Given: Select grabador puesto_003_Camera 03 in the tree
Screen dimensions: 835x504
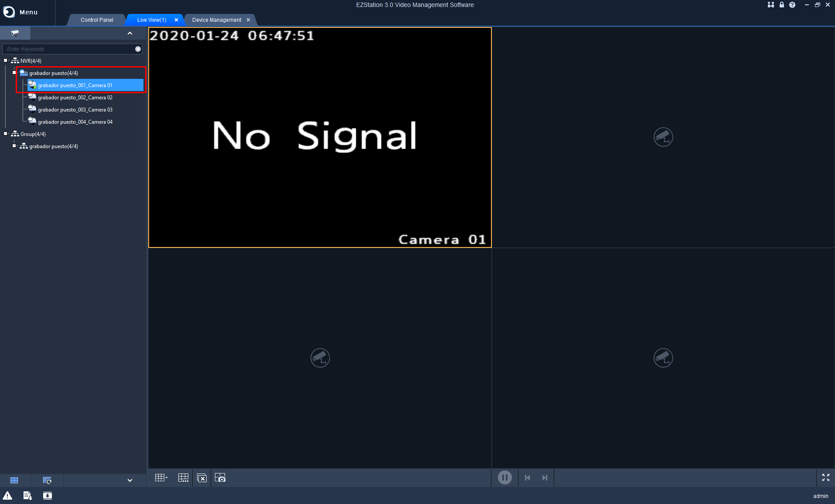Looking at the screenshot, I should pos(75,109).
